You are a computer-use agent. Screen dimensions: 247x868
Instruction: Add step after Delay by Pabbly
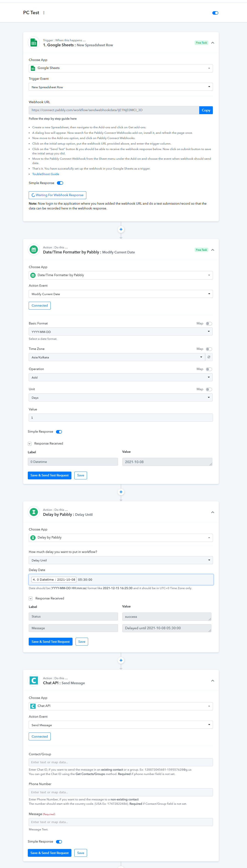(121, 660)
